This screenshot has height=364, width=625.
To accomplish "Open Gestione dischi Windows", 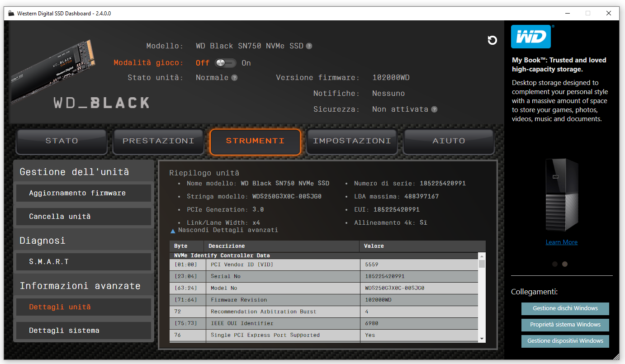I will [x=565, y=308].
